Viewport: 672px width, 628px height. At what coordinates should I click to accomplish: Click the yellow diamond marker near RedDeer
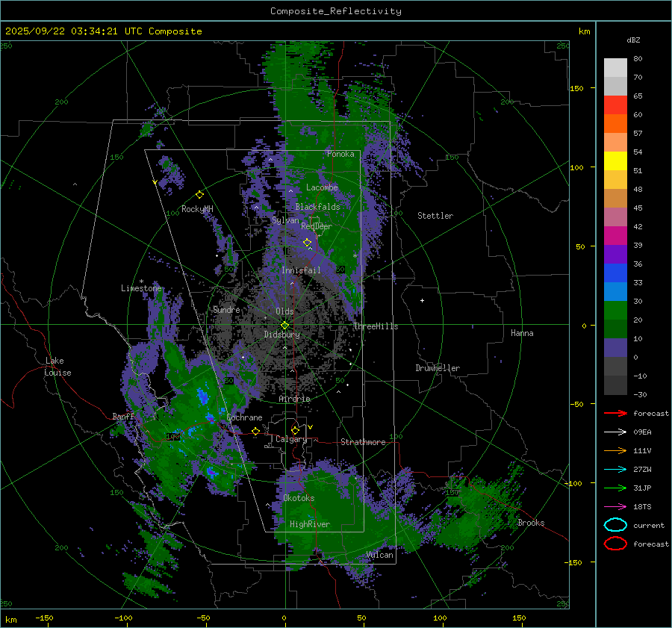[307, 243]
